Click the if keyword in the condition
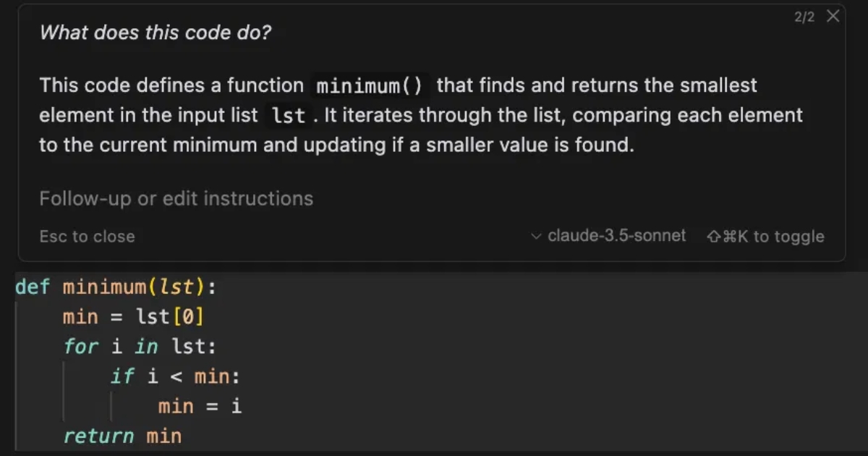The height and width of the screenshot is (456, 868). pyautogui.click(x=122, y=376)
